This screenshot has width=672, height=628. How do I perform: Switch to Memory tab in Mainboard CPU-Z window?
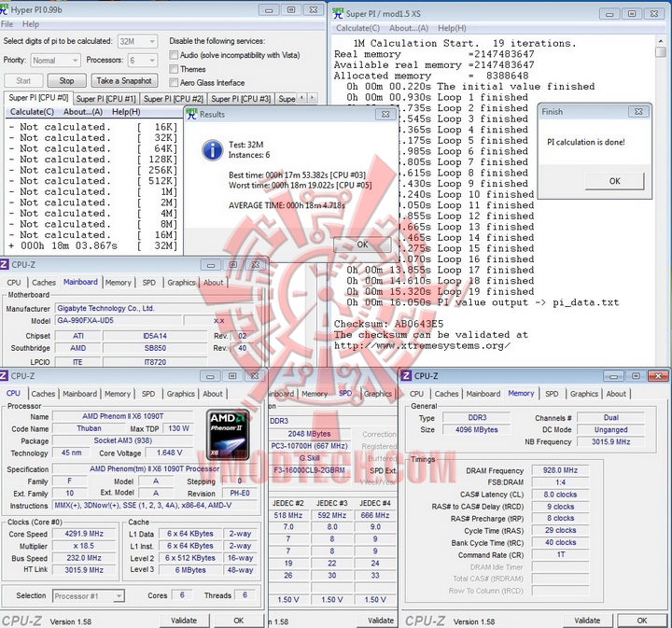[x=118, y=283]
